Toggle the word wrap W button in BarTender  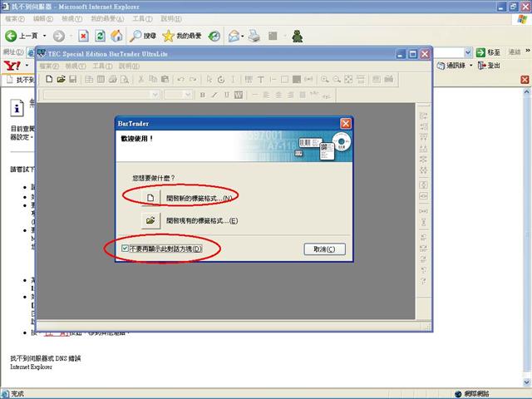(239, 95)
